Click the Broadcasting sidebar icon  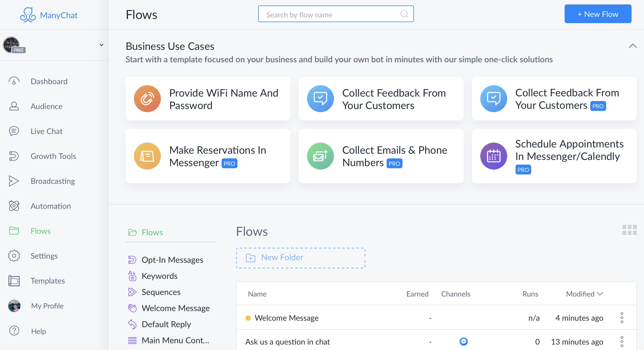pyautogui.click(x=15, y=181)
